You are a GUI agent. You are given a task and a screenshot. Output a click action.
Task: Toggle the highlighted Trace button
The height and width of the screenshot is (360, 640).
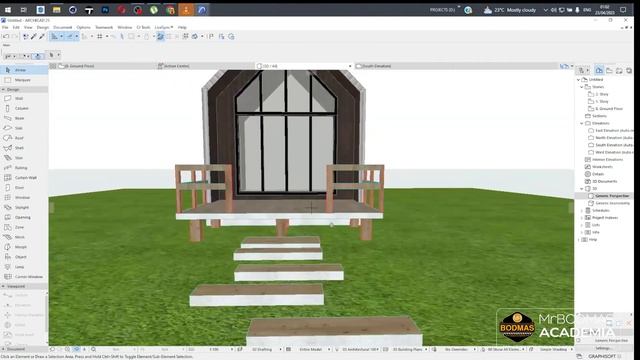[160, 36]
